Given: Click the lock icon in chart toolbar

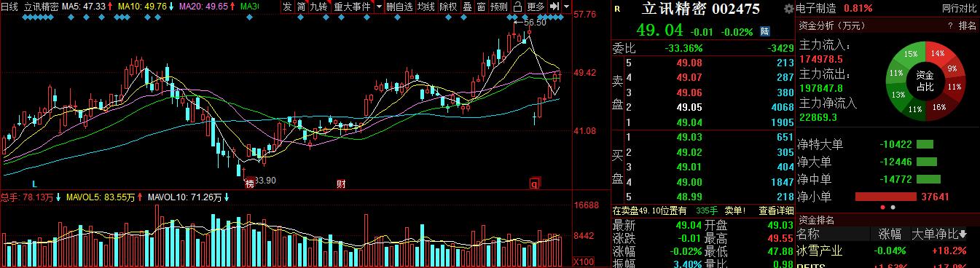Looking at the screenshot, I should (x=517, y=7).
